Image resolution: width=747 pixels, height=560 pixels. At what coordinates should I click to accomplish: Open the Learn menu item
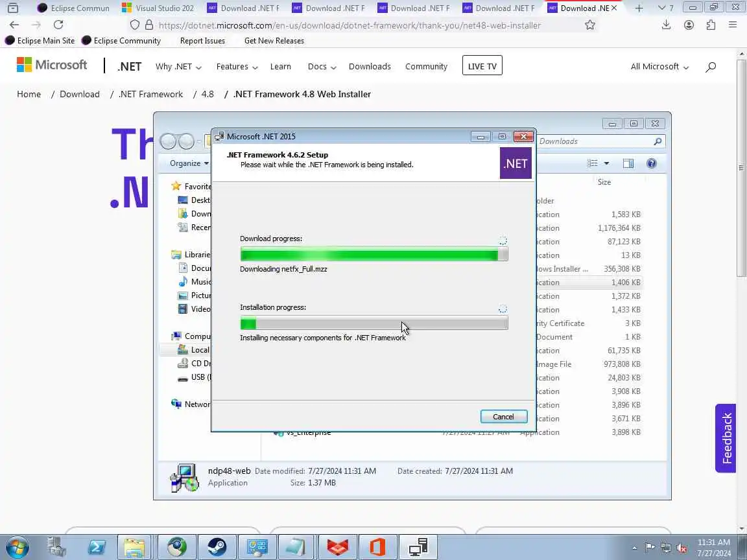pyautogui.click(x=281, y=67)
